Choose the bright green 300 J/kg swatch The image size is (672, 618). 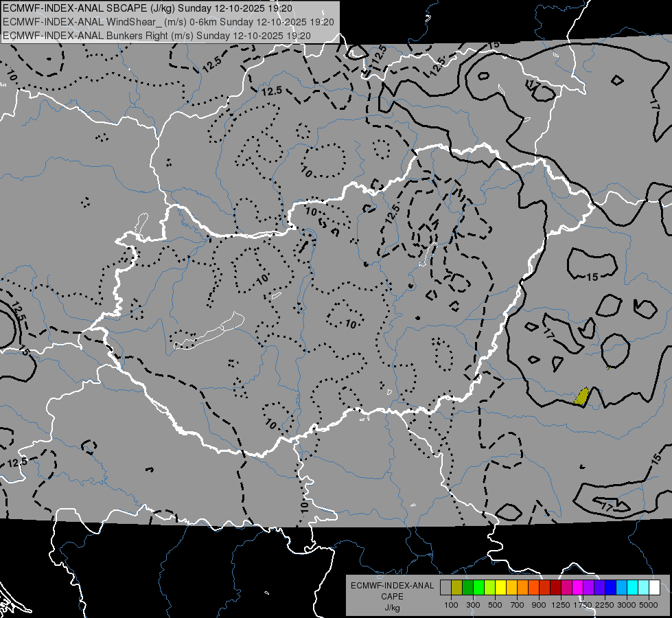(x=478, y=588)
